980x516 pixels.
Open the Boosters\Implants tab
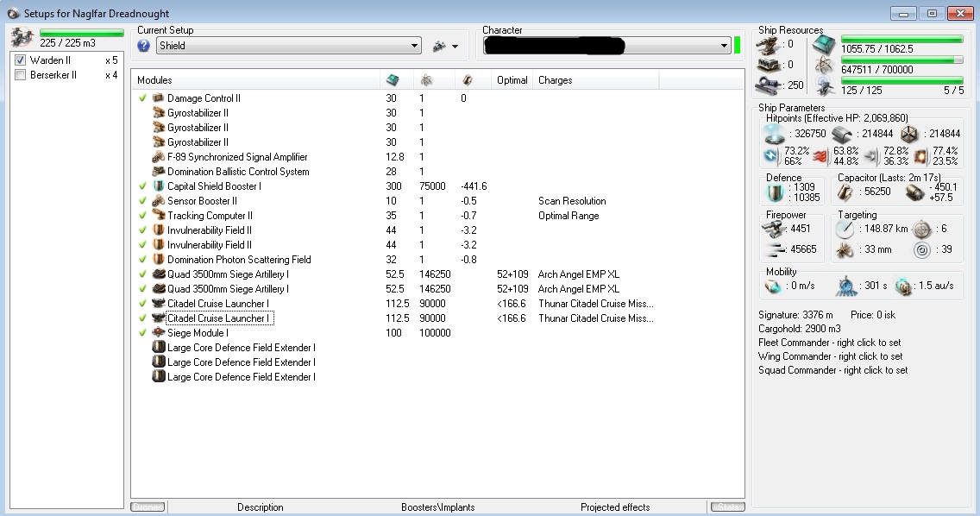[x=437, y=507]
